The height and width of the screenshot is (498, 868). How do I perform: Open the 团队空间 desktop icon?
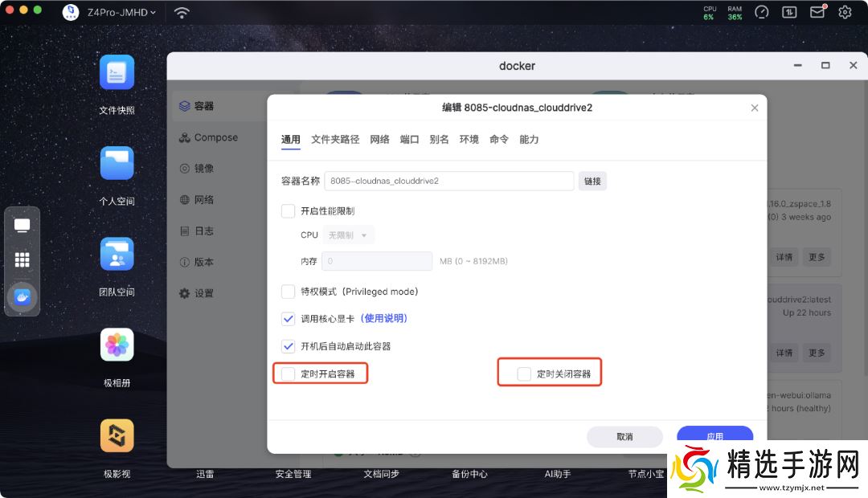click(x=117, y=254)
